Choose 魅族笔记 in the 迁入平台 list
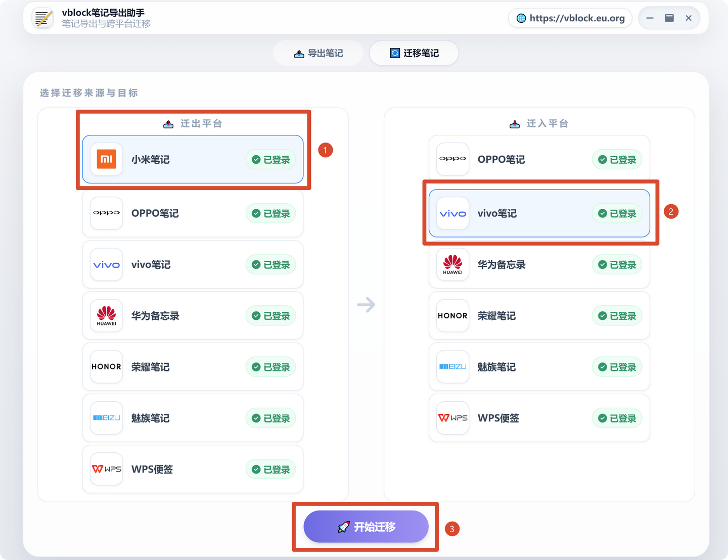 (x=539, y=366)
